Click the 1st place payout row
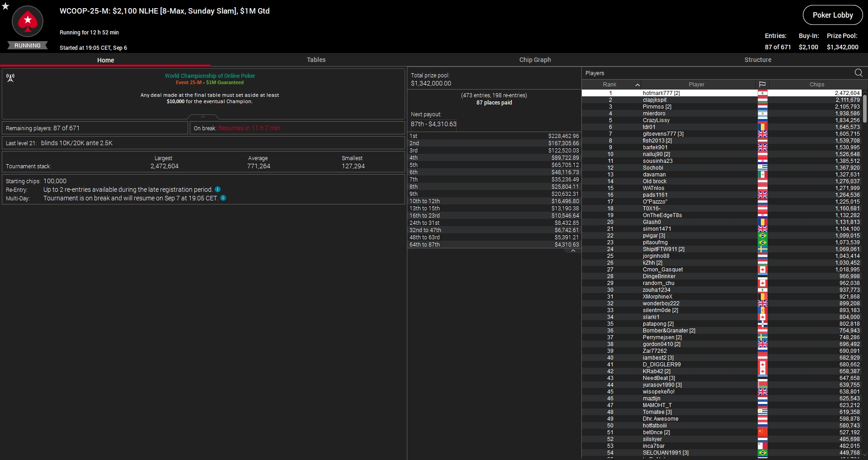This screenshot has height=460, width=868. [494, 136]
